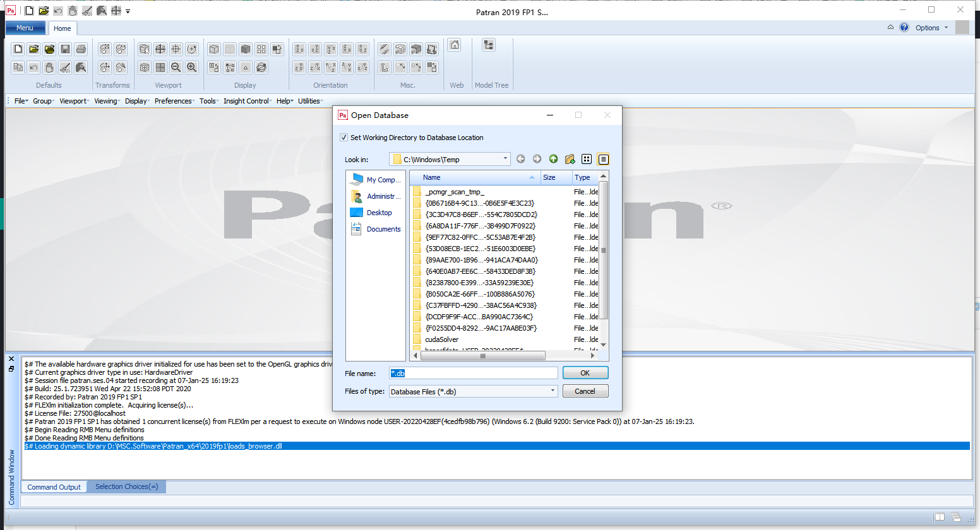
Task: Switch to detail list view in dialog
Action: click(603, 159)
